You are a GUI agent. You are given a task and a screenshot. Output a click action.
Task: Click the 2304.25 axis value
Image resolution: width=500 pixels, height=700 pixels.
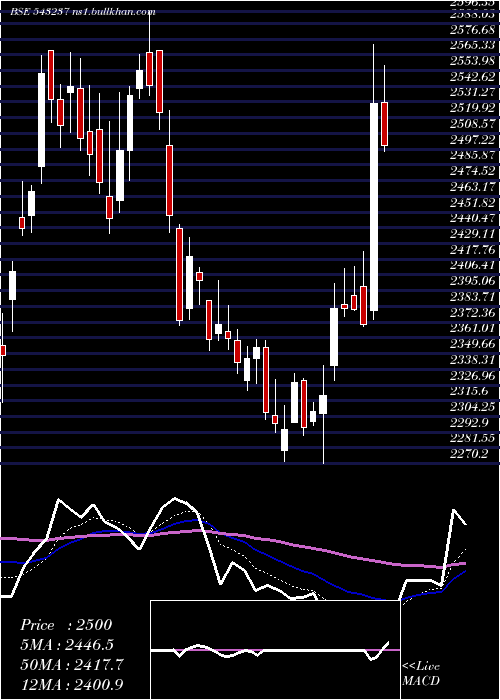pos(474,407)
